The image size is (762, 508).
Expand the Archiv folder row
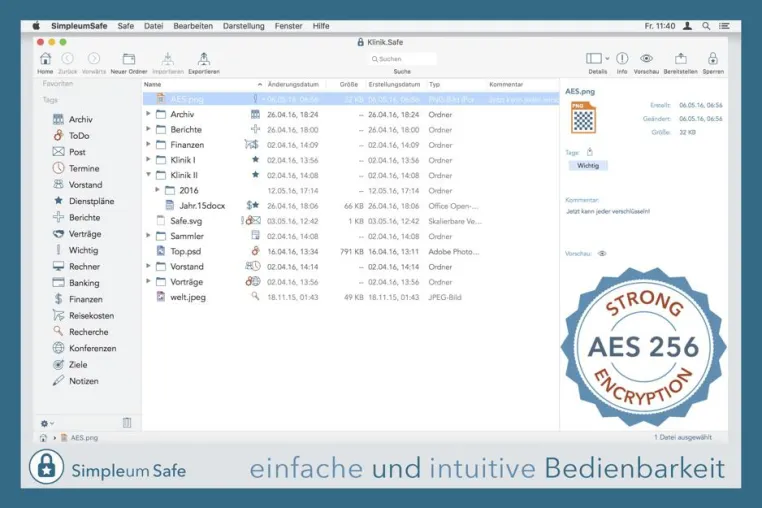click(148, 114)
